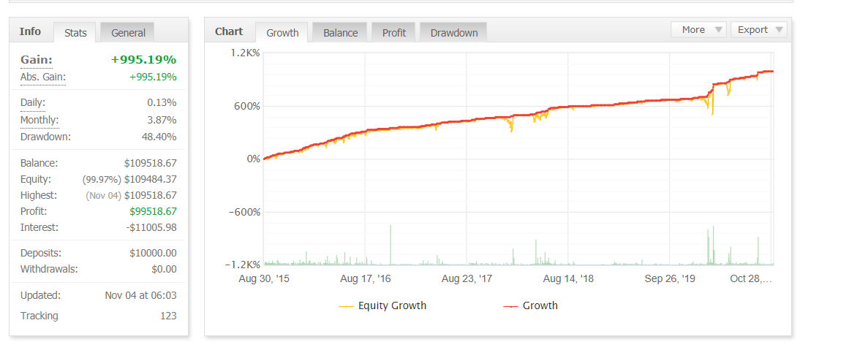
Task: Click the red Growth legend marker
Action: (x=510, y=306)
